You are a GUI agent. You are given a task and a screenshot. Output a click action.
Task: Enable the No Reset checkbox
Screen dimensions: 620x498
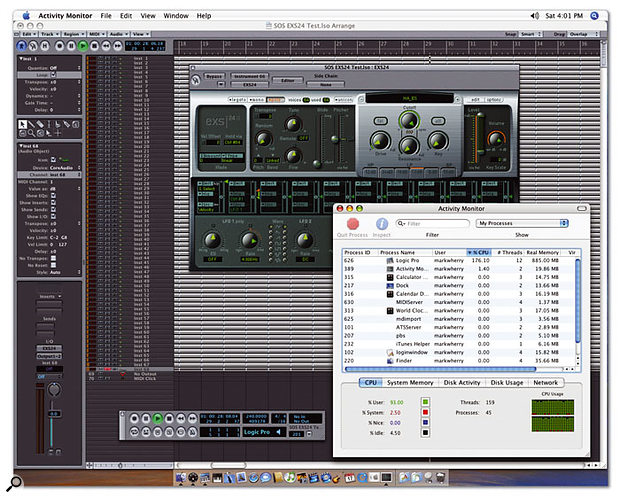pos(53,265)
